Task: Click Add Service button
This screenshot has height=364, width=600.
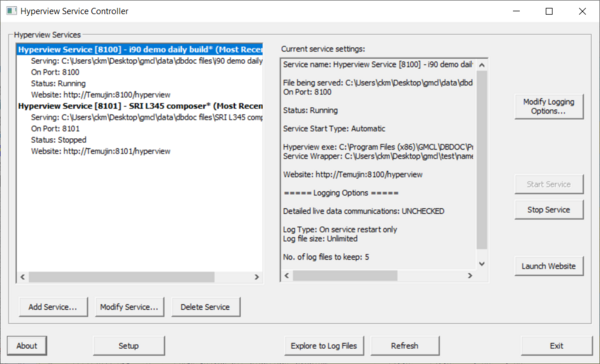Action: click(53, 307)
